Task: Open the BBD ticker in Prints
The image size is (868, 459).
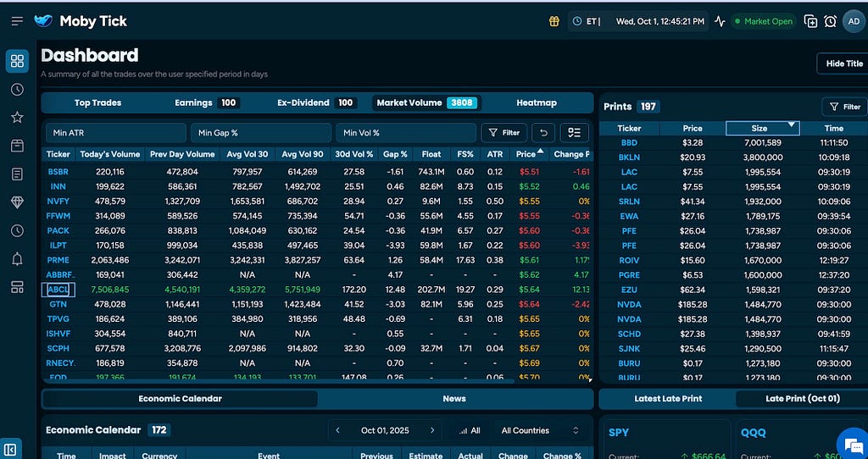Action: pos(629,142)
